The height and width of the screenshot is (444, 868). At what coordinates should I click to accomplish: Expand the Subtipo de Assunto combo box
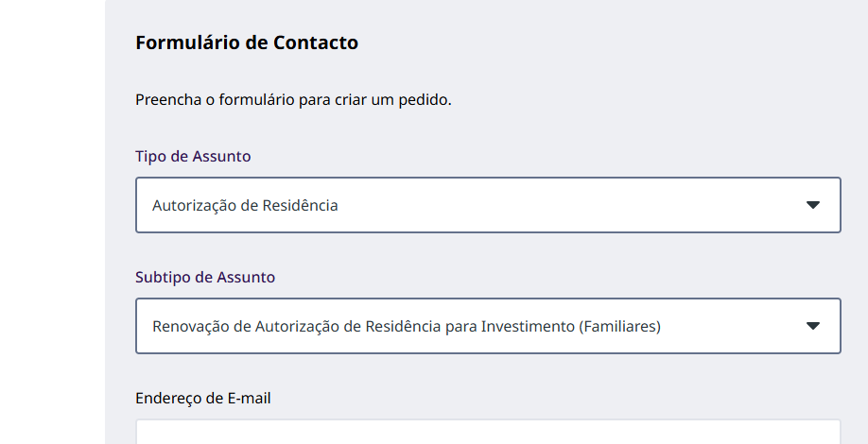[488, 326]
